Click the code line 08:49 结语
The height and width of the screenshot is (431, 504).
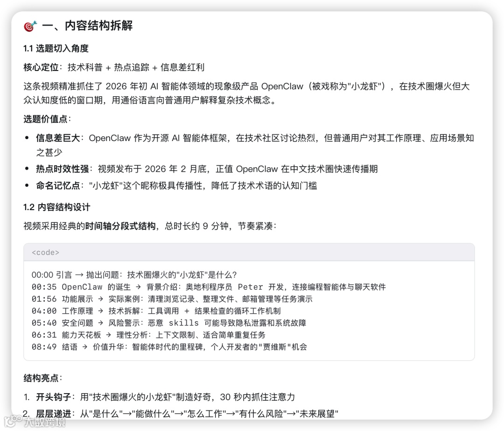pos(169,347)
